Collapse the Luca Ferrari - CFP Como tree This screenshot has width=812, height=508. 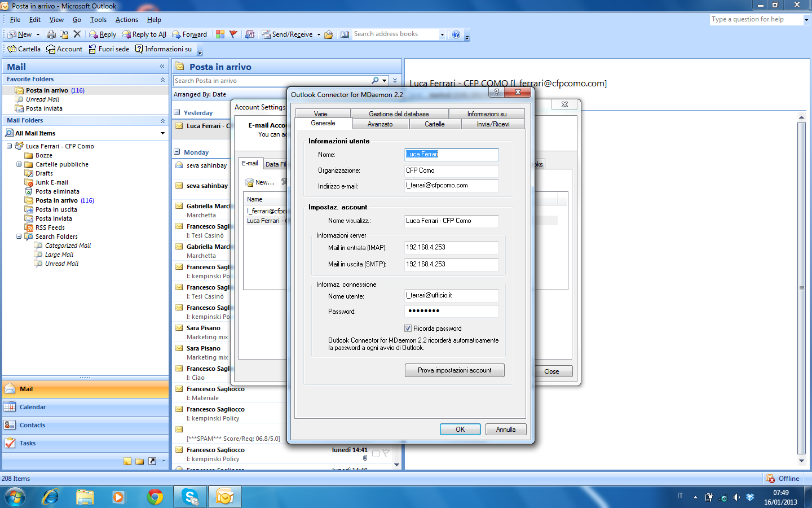pos(9,146)
